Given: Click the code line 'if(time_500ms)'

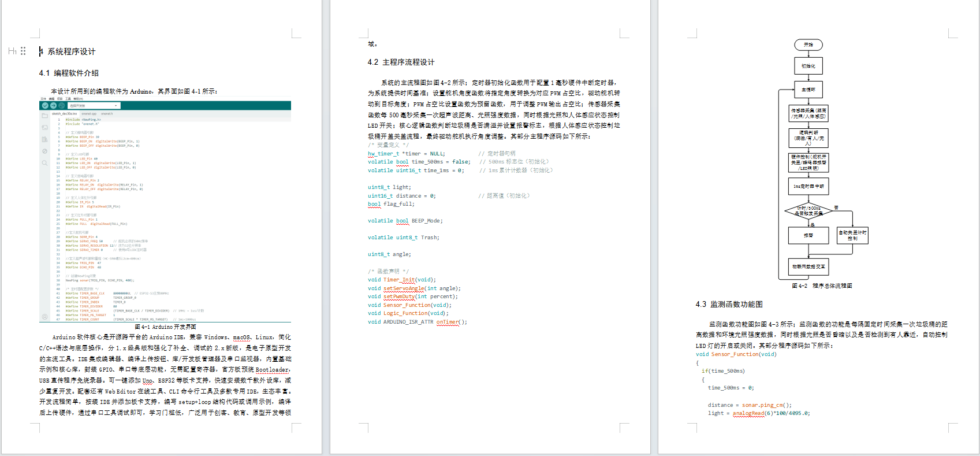Looking at the screenshot, I should coord(723,371).
